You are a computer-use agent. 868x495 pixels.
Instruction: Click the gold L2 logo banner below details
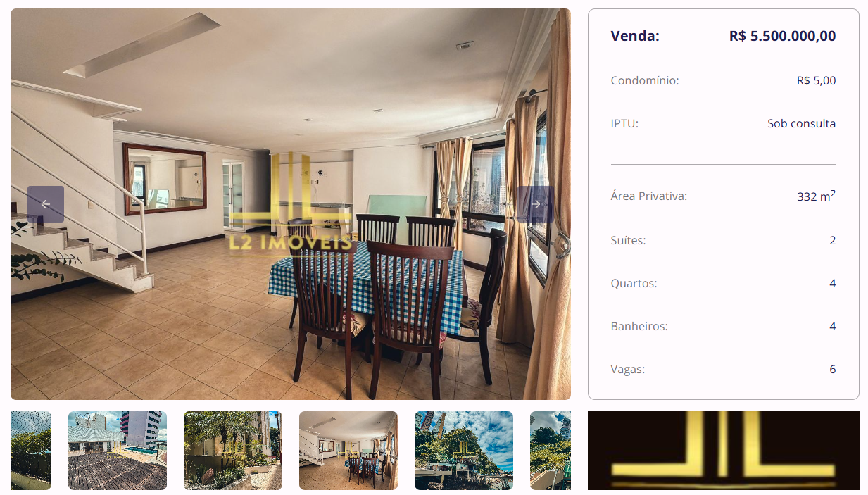(724, 451)
